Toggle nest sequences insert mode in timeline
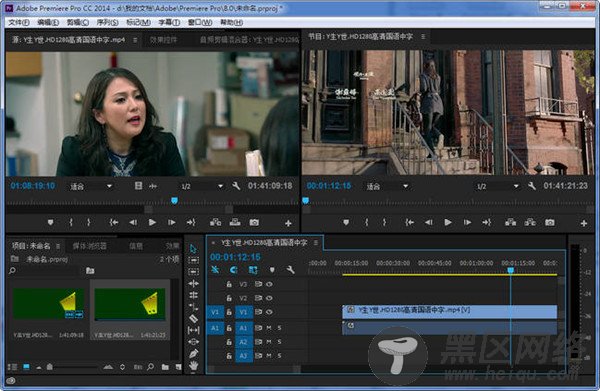The height and width of the screenshot is (391, 600). 215,270
